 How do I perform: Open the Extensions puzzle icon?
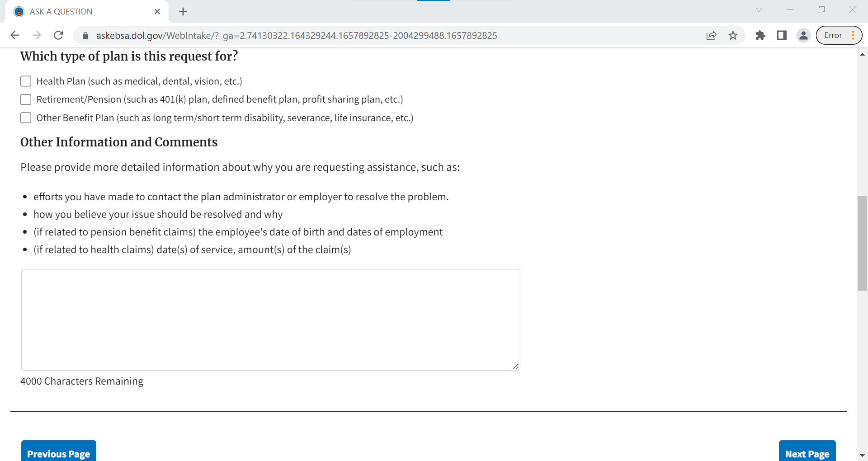point(760,35)
